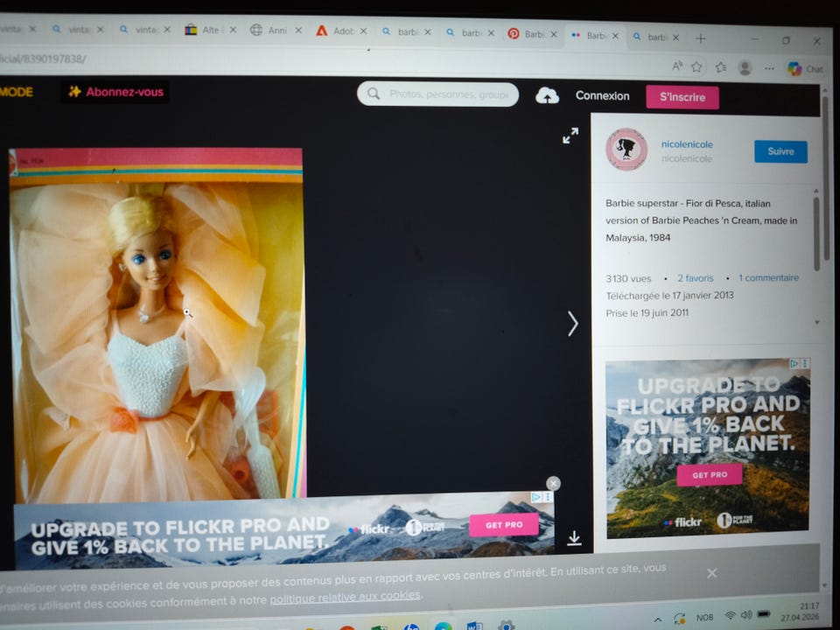This screenshot has width=840, height=630.
Task: Click description panel scroll down arrow
Action: (x=816, y=323)
